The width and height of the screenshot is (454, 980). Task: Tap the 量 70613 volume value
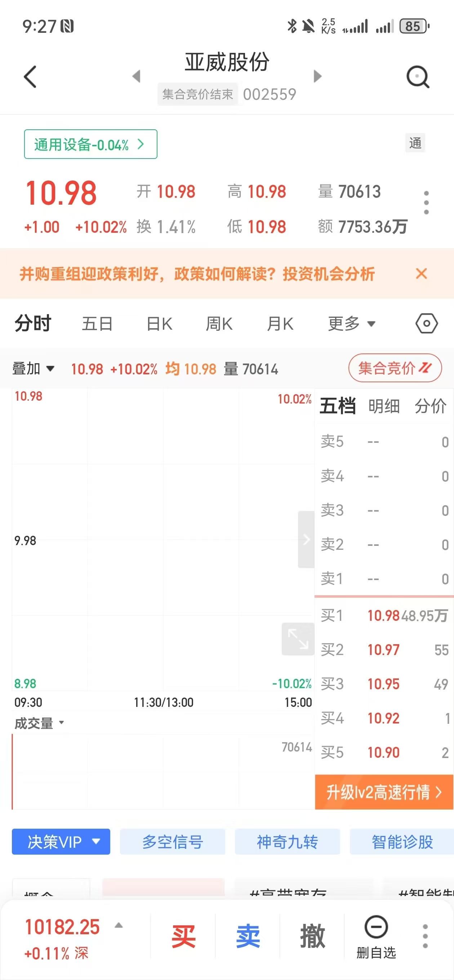[349, 191]
